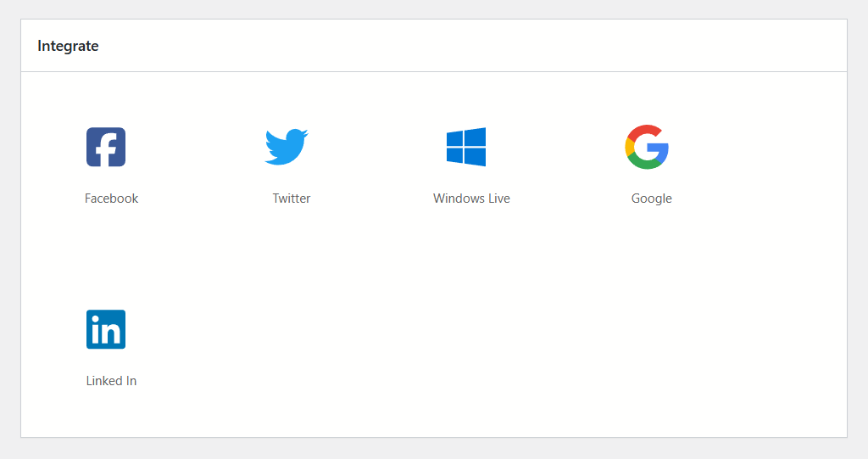
Task: Click the "Facebook" text label
Action: pos(111,199)
